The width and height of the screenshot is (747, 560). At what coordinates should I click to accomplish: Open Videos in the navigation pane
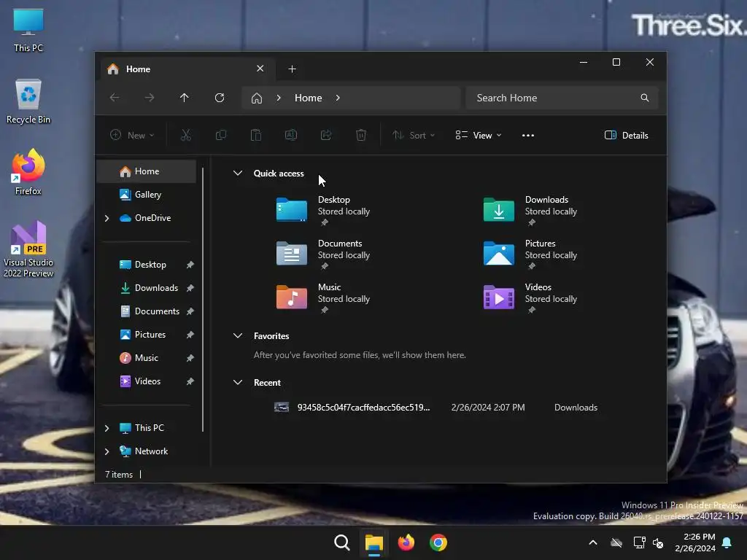(x=147, y=381)
